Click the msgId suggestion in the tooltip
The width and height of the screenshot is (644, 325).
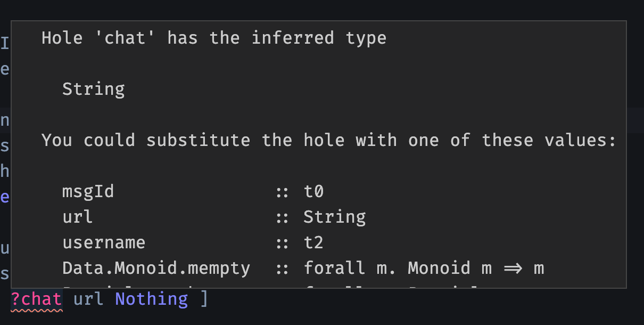coord(88,191)
